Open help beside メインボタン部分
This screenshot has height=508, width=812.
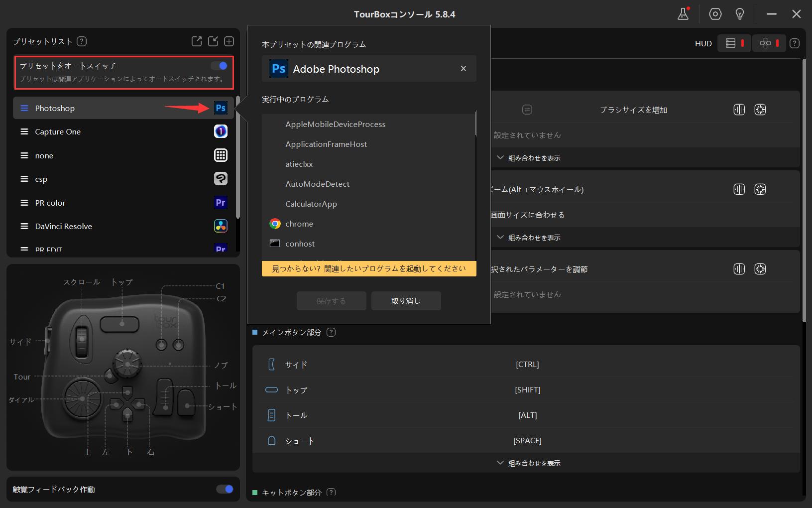pyautogui.click(x=331, y=332)
